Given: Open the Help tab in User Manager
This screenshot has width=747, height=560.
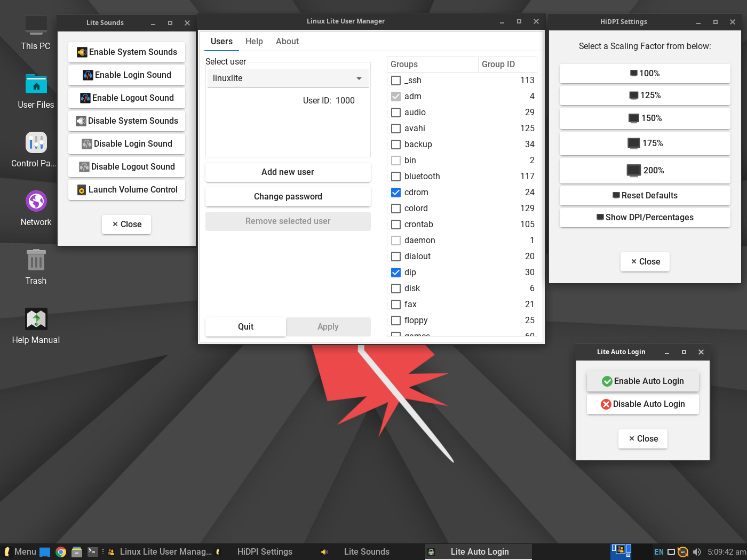Looking at the screenshot, I should (x=254, y=42).
